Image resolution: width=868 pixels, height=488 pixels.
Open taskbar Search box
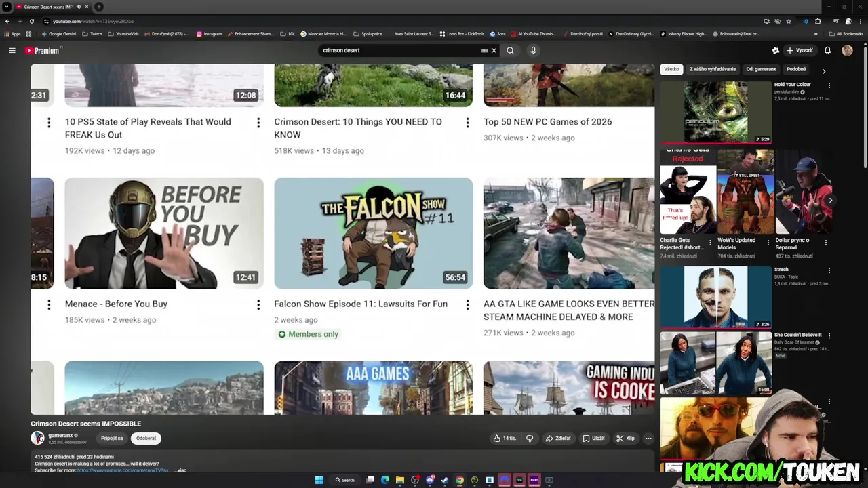344,480
